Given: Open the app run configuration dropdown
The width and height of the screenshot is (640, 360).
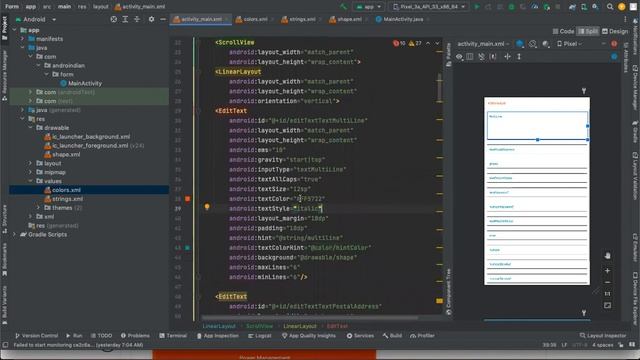Looking at the screenshot, I should tap(369, 7).
